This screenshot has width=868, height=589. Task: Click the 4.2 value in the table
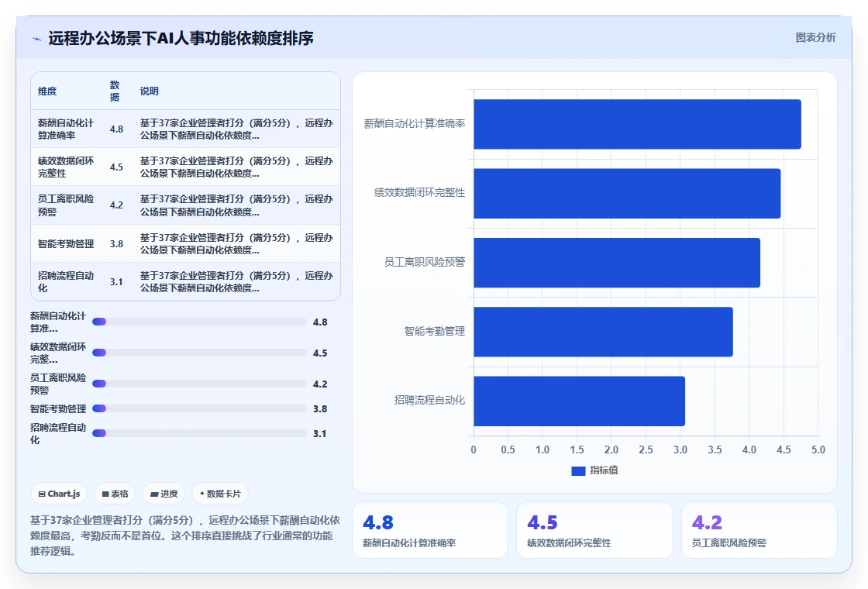pos(116,205)
